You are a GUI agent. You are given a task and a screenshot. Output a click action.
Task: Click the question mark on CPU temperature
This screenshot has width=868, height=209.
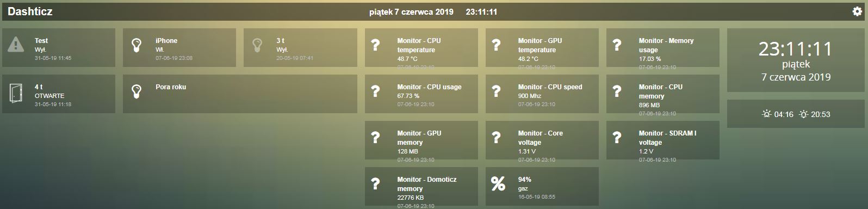pyautogui.click(x=375, y=45)
